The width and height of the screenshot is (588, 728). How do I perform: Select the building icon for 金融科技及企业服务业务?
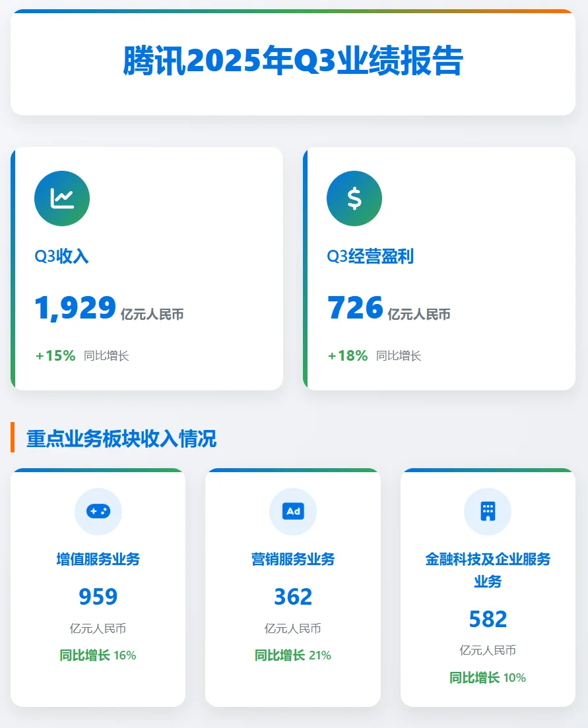click(x=488, y=511)
